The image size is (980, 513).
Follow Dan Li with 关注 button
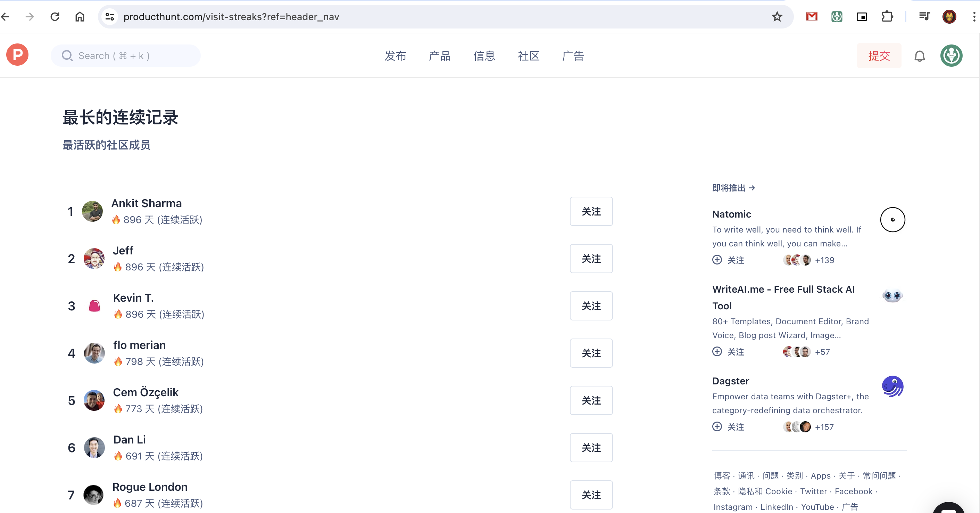click(x=591, y=447)
